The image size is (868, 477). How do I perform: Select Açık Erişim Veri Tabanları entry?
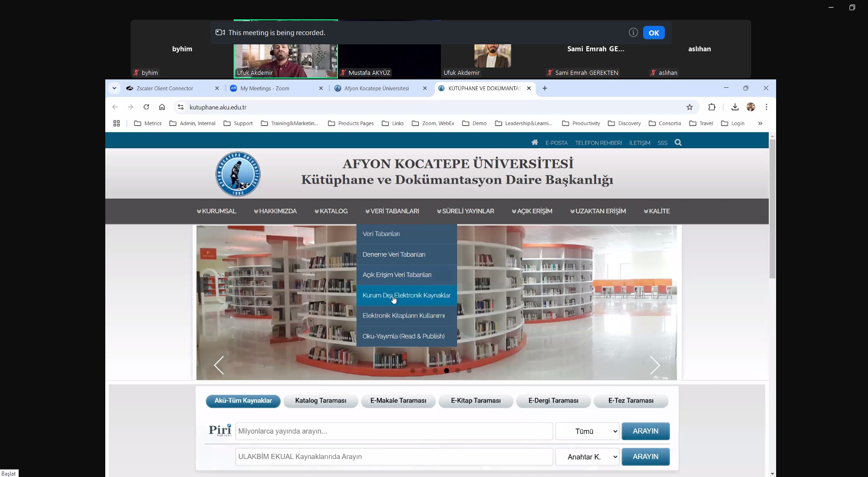407,275
